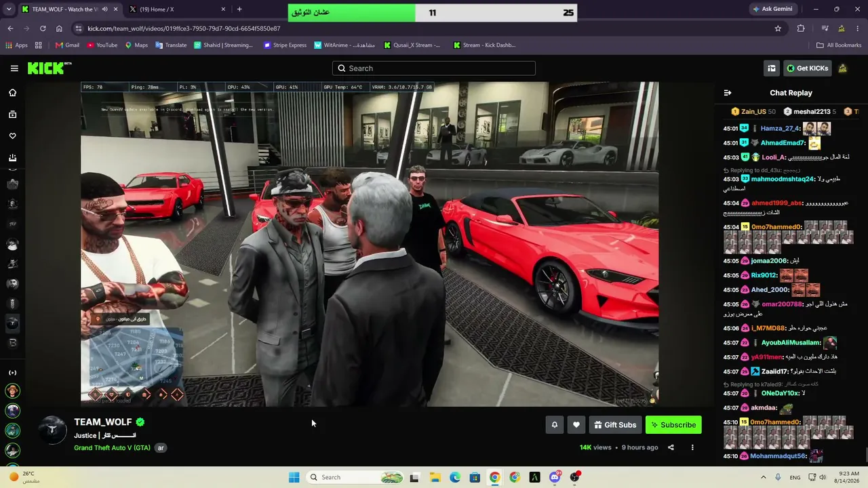Open Chrome profile avatar in toolbar

pyautogui.click(x=842, y=28)
